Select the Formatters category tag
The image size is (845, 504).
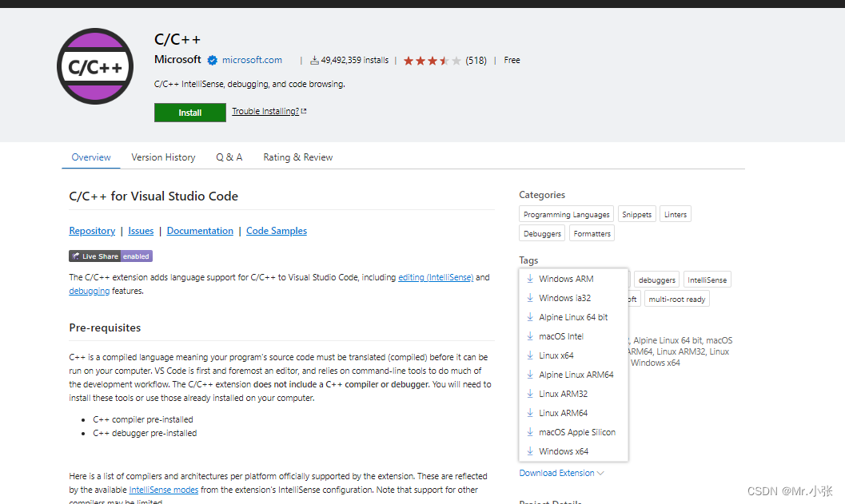[592, 234]
